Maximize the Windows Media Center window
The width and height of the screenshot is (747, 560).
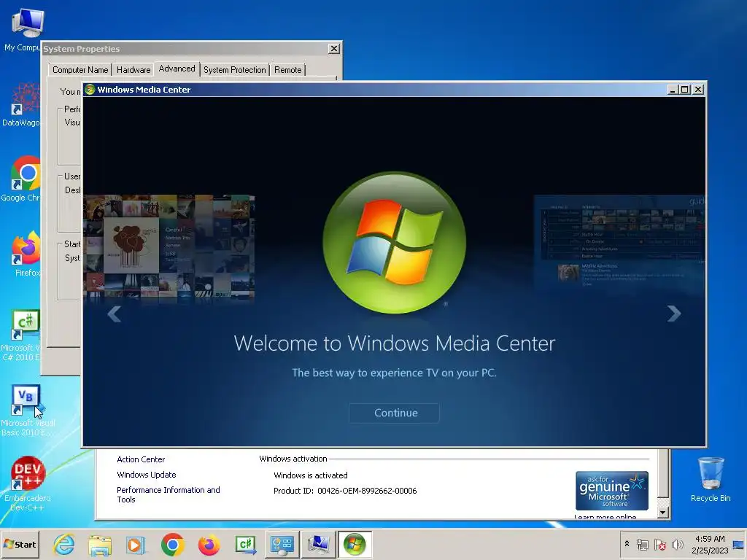tap(685, 90)
